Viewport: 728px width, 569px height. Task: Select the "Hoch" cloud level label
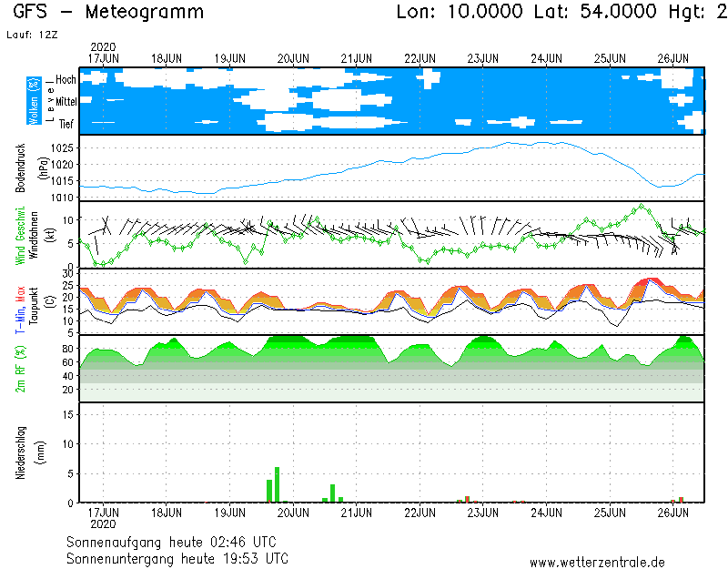pyautogui.click(x=66, y=80)
